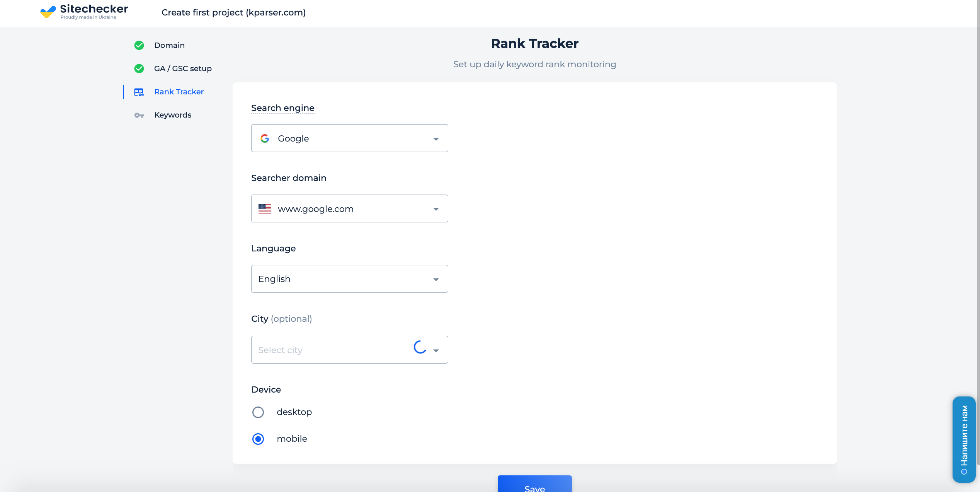Open the Search engine Google dropdown
980x492 pixels.
(x=350, y=138)
